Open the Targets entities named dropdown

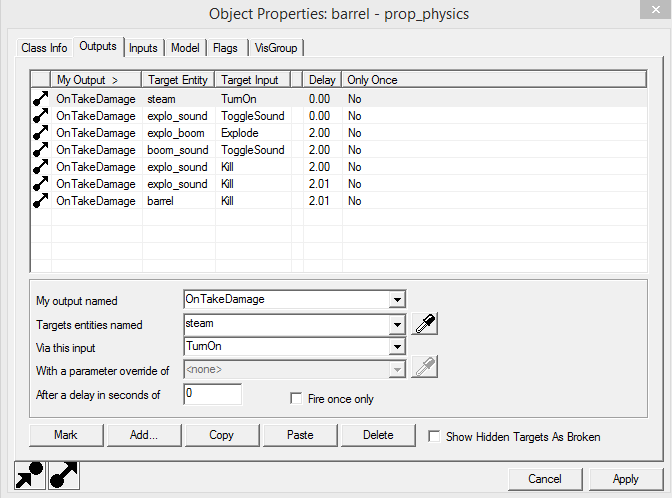[397, 324]
